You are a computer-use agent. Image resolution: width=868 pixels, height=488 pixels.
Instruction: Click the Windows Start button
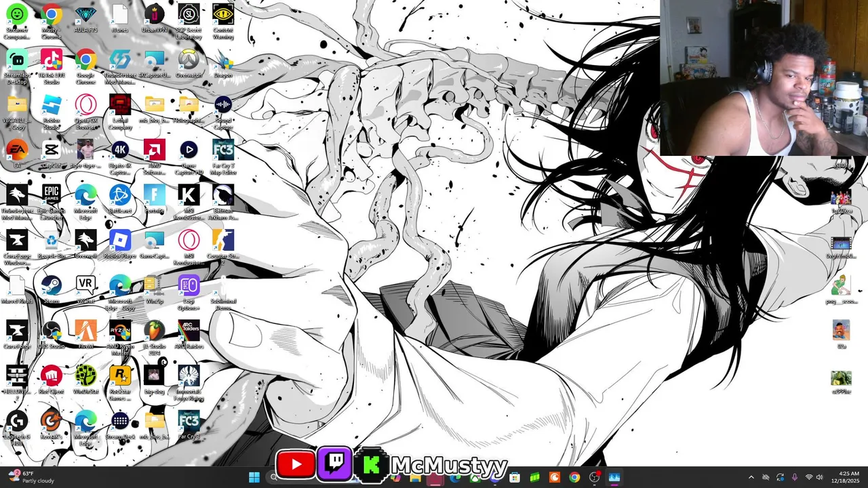point(254,477)
